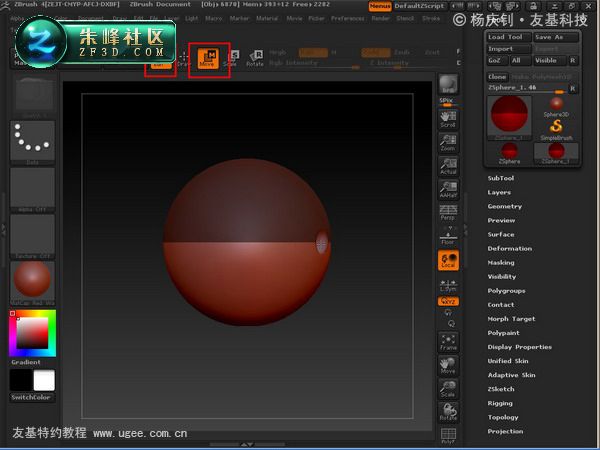Click the Frame mesh icon
Image resolution: width=600 pixels, height=450 pixels.
pos(448,342)
